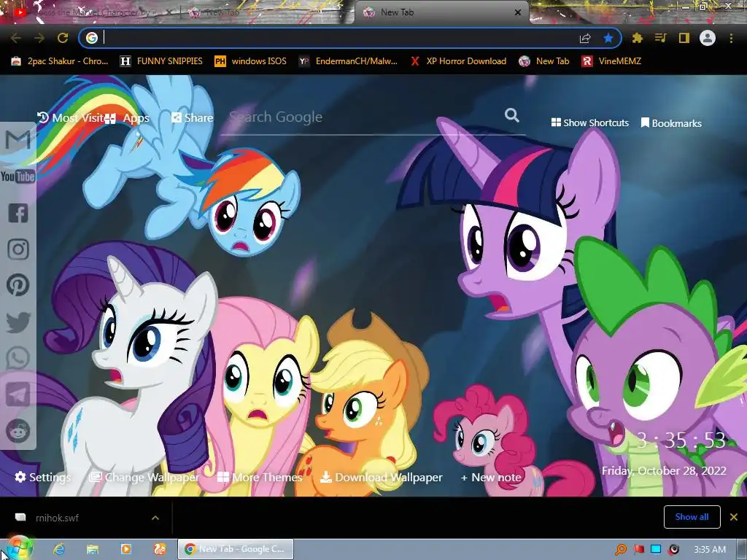Open the 2pac Shakur bookmark
The height and width of the screenshot is (560, 747).
click(x=60, y=61)
